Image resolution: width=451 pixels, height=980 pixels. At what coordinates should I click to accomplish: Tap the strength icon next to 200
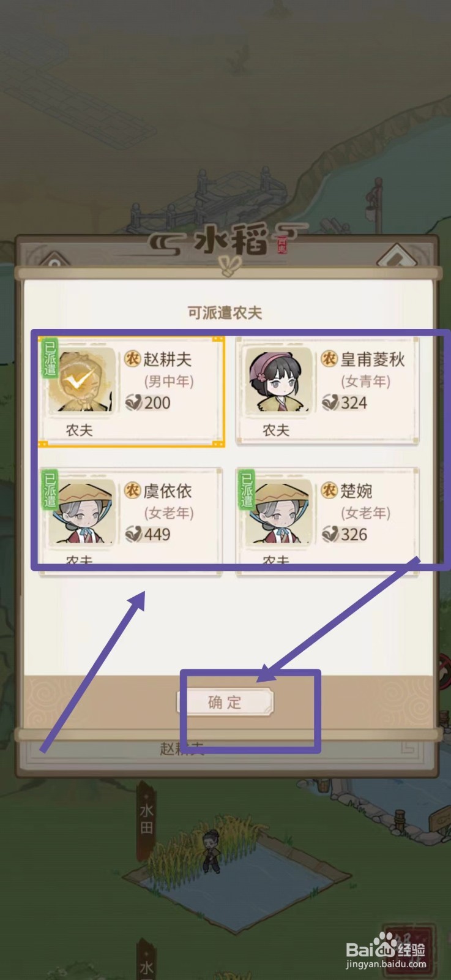tap(133, 402)
